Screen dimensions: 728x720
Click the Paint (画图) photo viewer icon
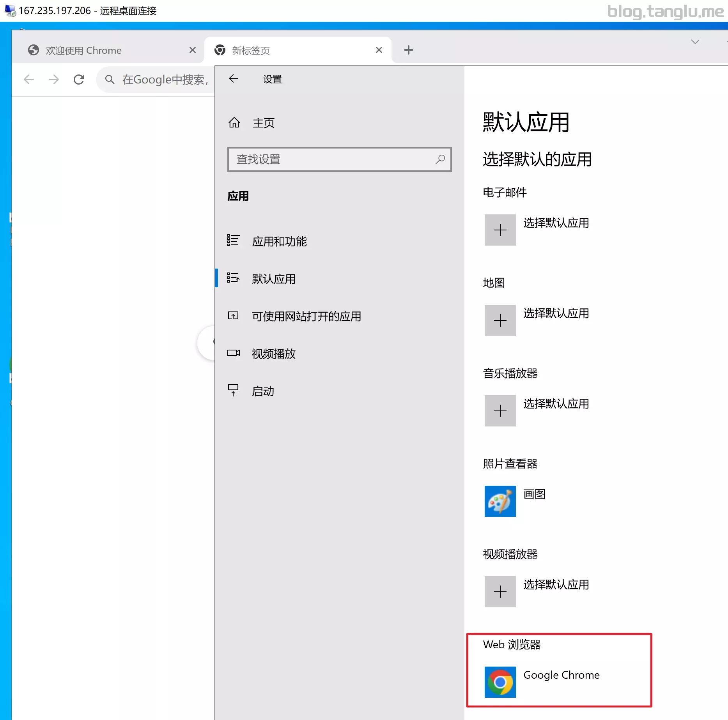500,501
